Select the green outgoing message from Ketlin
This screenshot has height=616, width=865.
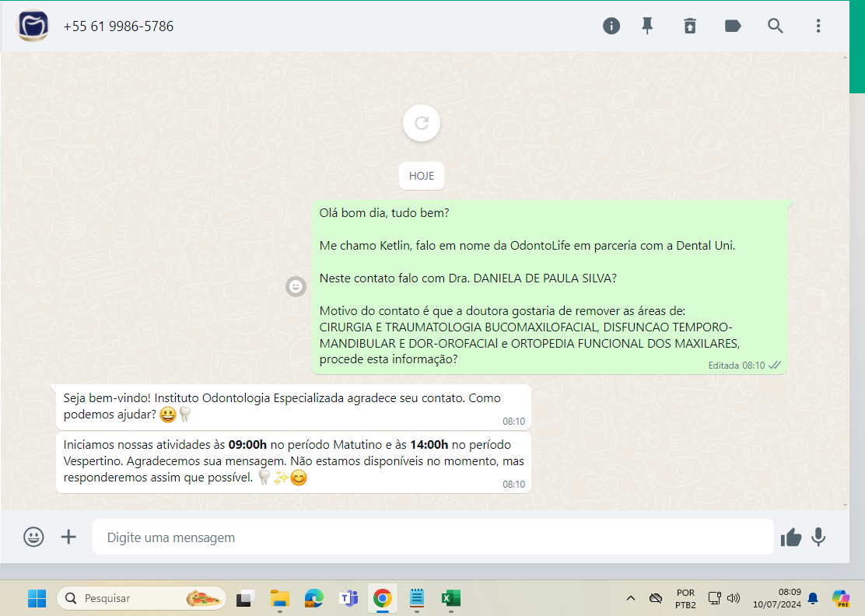click(549, 287)
